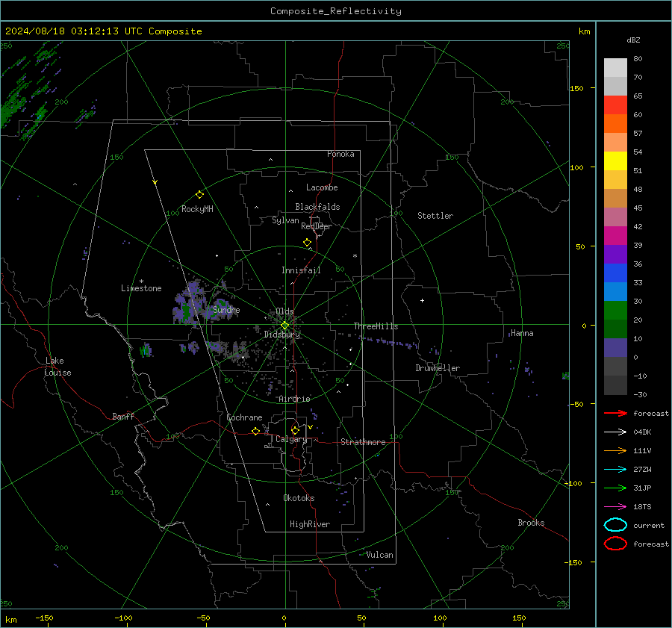
Task: Click the cyan current ellipse legend
Action: point(615,525)
